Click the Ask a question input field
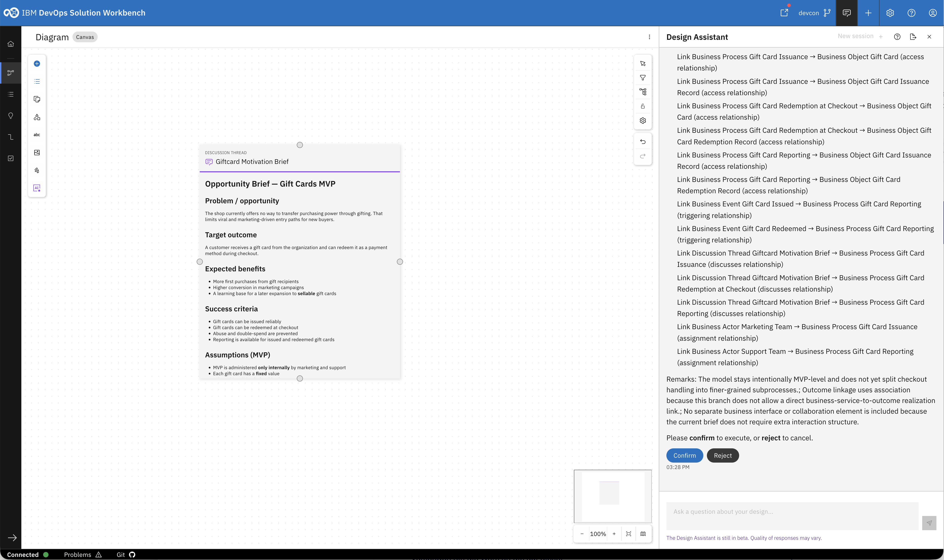The image size is (944, 560). coord(792,516)
